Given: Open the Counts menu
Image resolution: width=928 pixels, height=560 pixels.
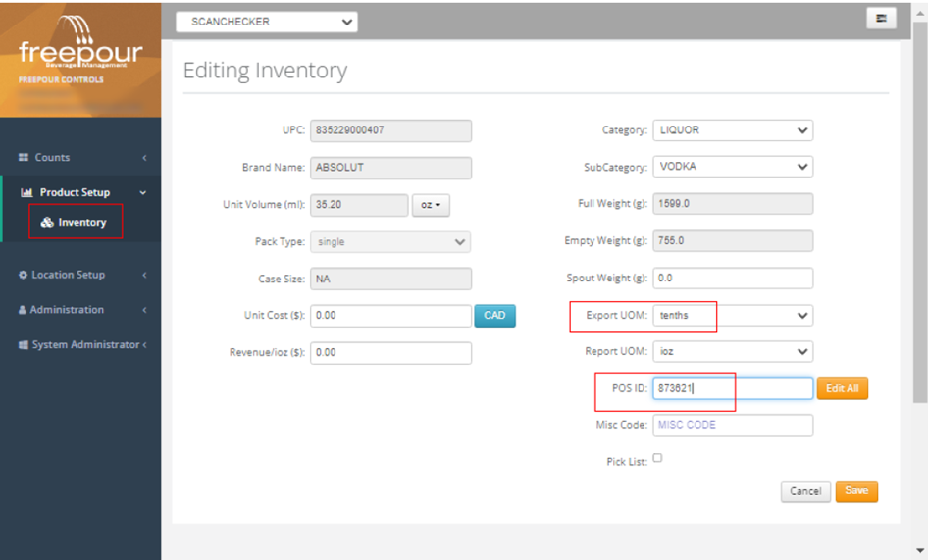Looking at the screenshot, I should click(x=80, y=158).
